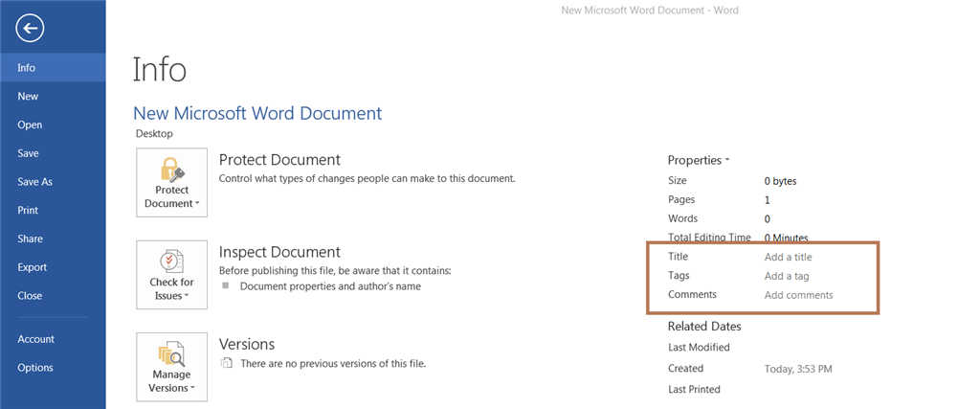Image resolution: width=980 pixels, height=409 pixels.
Task: Open Word Options from sidebar
Action: pyautogui.click(x=53, y=368)
